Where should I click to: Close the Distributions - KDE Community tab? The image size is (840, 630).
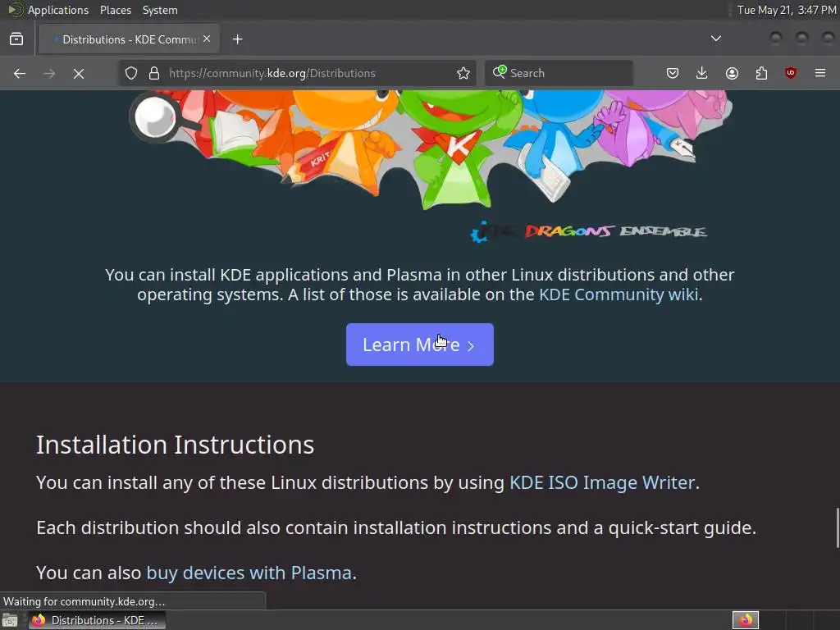point(207,39)
